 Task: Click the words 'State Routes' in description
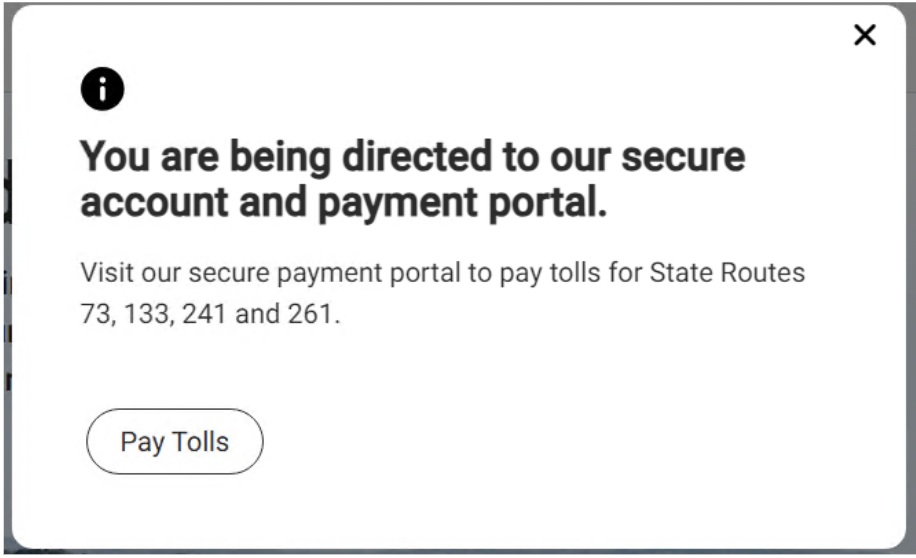click(727, 272)
